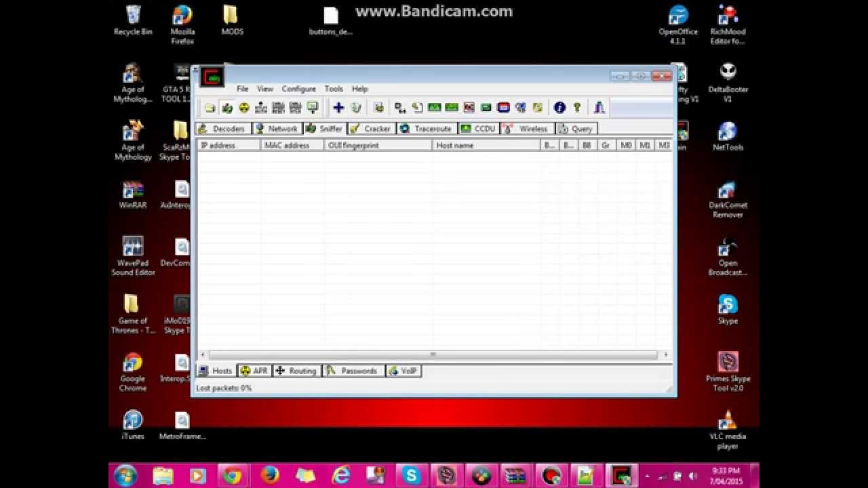Select the iTunes desktop icon
The height and width of the screenshot is (488, 868).
(x=133, y=425)
